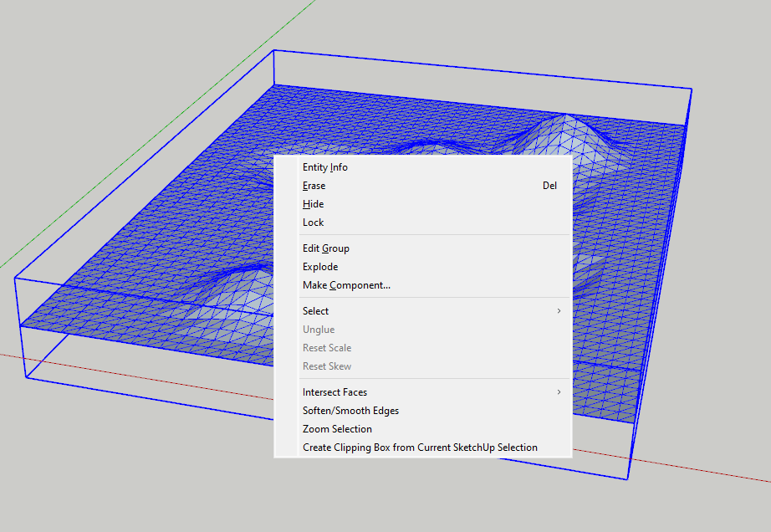Click Make Component... option

346,285
